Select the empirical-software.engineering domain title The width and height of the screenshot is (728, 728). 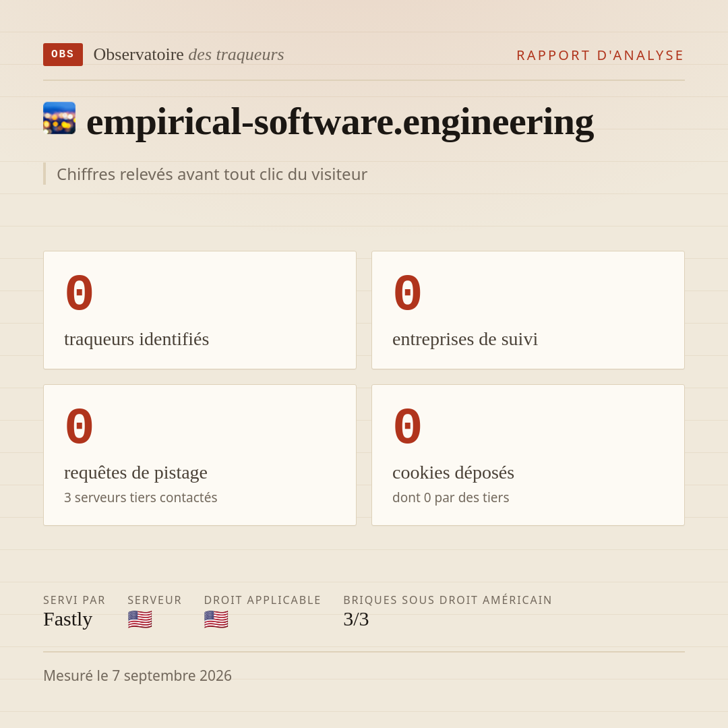pos(340,122)
